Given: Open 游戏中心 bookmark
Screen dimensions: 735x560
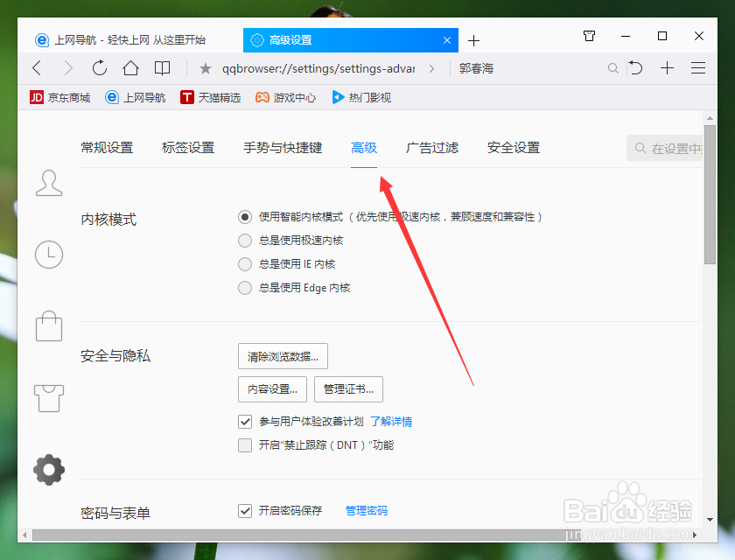Looking at the screenshot, I should click(285, 97).
